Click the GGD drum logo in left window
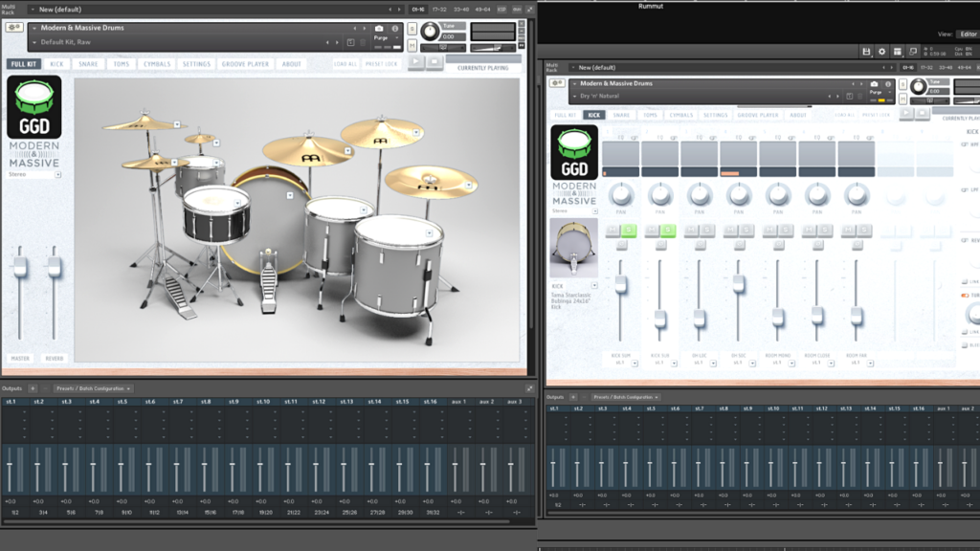The image size is (980, 551). pyautogui.click(x=34, y=107)
